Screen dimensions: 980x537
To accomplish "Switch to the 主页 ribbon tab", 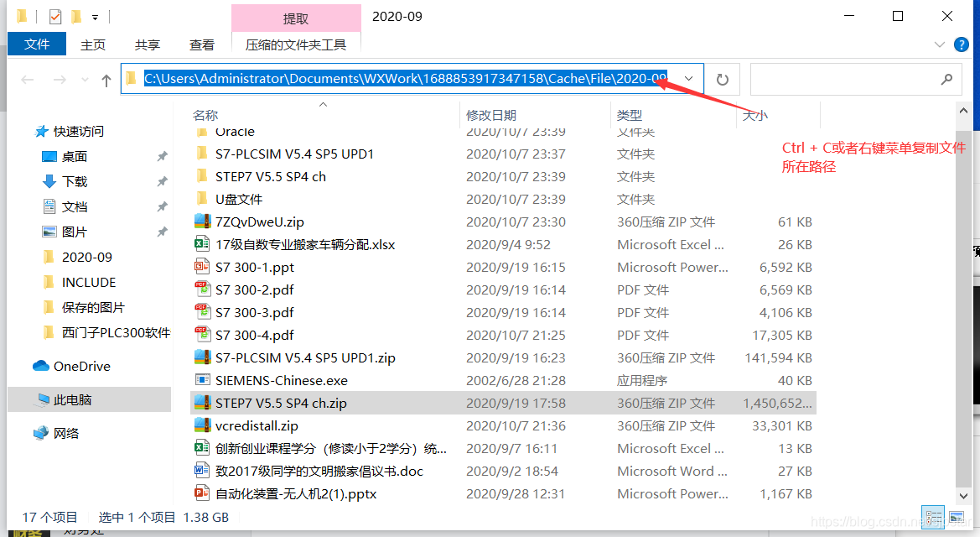I will pos(93,45).
